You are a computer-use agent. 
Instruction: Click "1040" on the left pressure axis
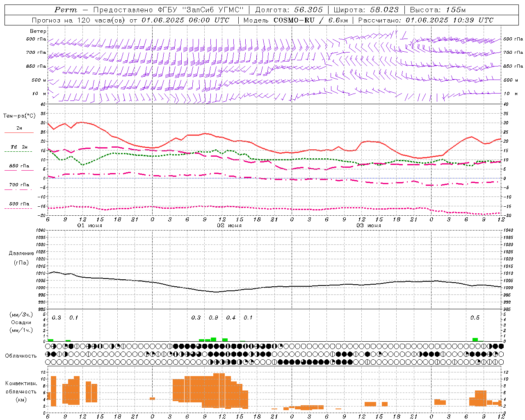(41, 230)
